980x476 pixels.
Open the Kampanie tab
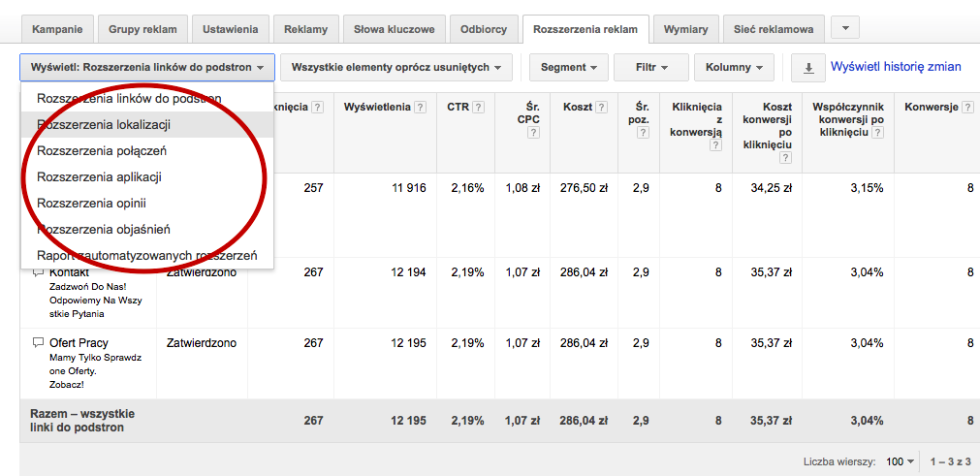click(x=57, y=29)
